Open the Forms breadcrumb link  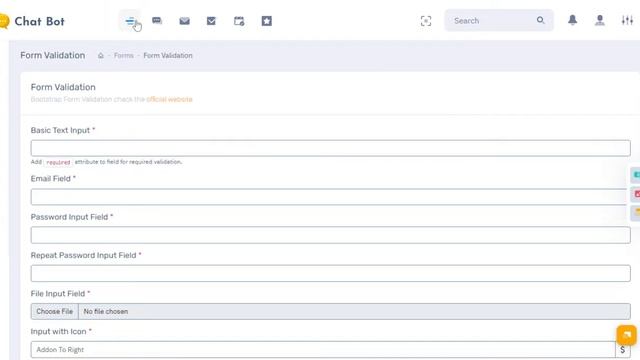[x=124, y=56]
